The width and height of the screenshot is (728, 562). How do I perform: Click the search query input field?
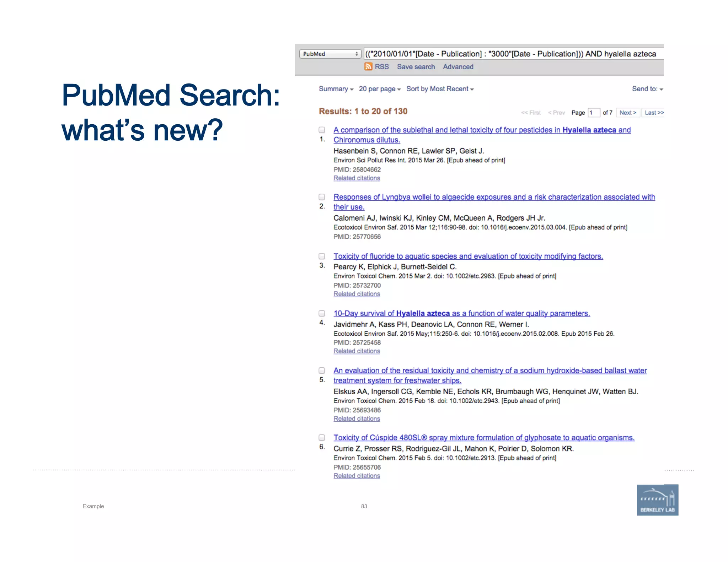pos(514,54)
